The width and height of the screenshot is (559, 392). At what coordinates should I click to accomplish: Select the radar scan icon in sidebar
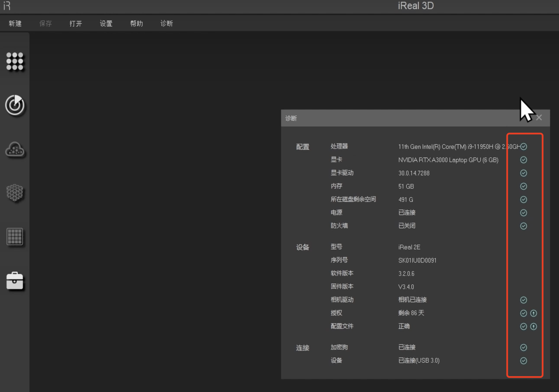coord(15,105)
